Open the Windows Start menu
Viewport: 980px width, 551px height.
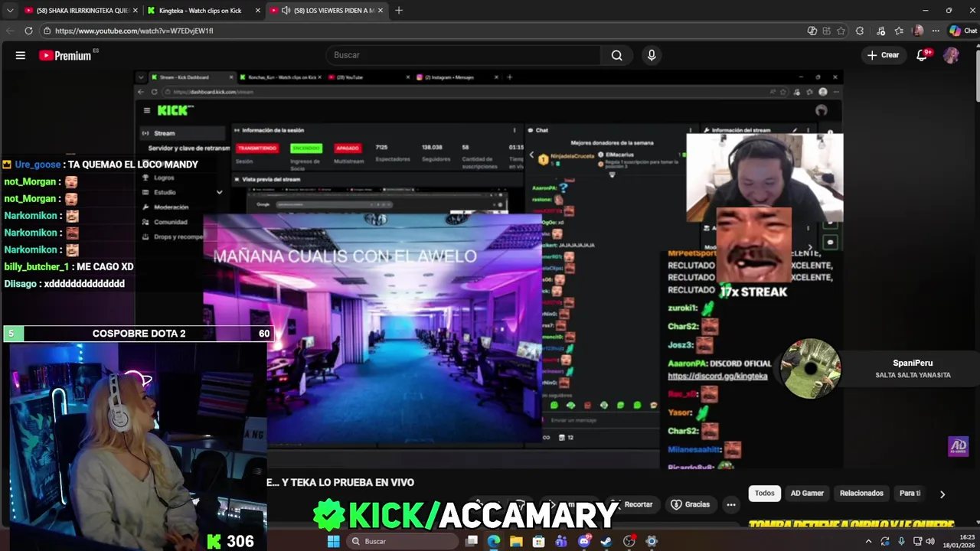click(333, 541)
